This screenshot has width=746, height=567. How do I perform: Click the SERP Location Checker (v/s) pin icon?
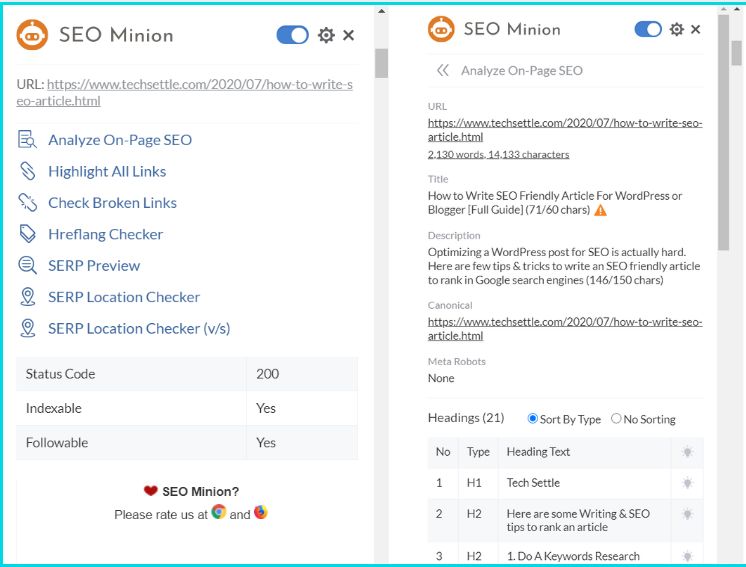(x=28, y=328)
